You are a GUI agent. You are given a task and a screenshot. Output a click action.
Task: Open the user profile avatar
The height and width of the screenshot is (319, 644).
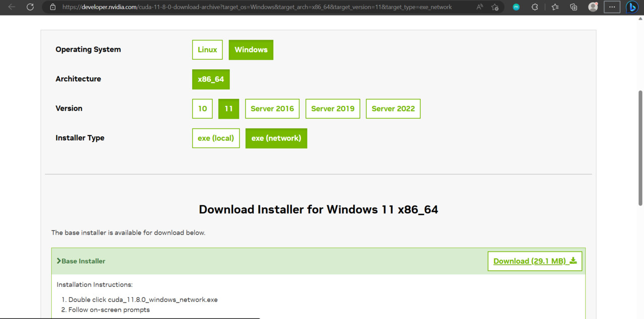pyautogui.click(x=593, y=7)
